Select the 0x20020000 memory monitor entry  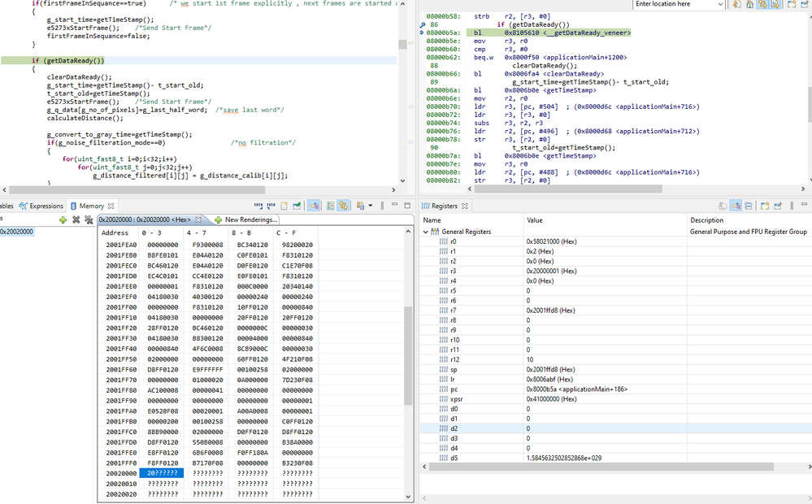click(16, 232)
